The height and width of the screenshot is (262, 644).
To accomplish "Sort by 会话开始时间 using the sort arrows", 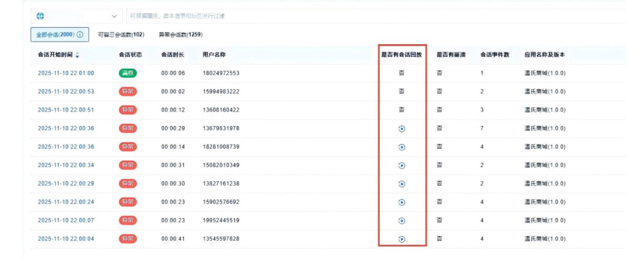I will click(77, 55).
